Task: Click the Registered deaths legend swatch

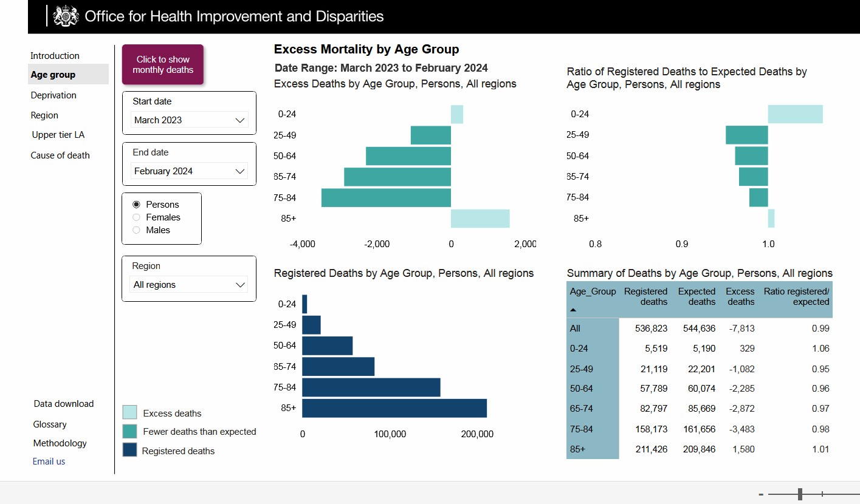Action: (129, 450)
